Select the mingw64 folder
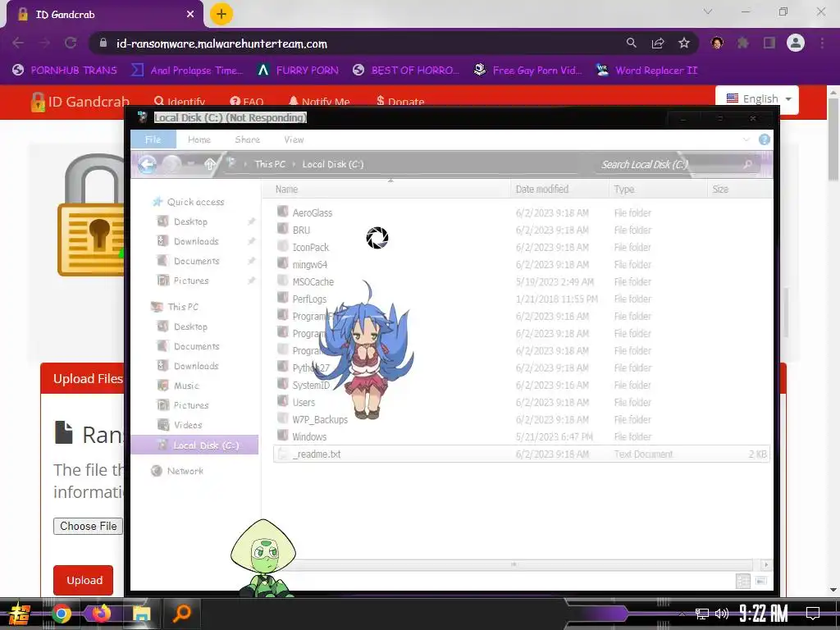 point(309,264)
